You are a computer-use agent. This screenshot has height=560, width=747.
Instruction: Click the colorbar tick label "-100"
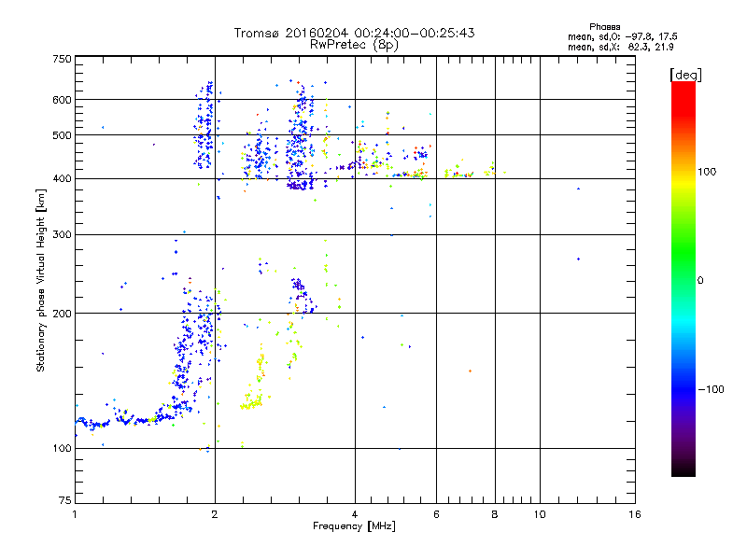pyautogui.click(x=711, y=389)
